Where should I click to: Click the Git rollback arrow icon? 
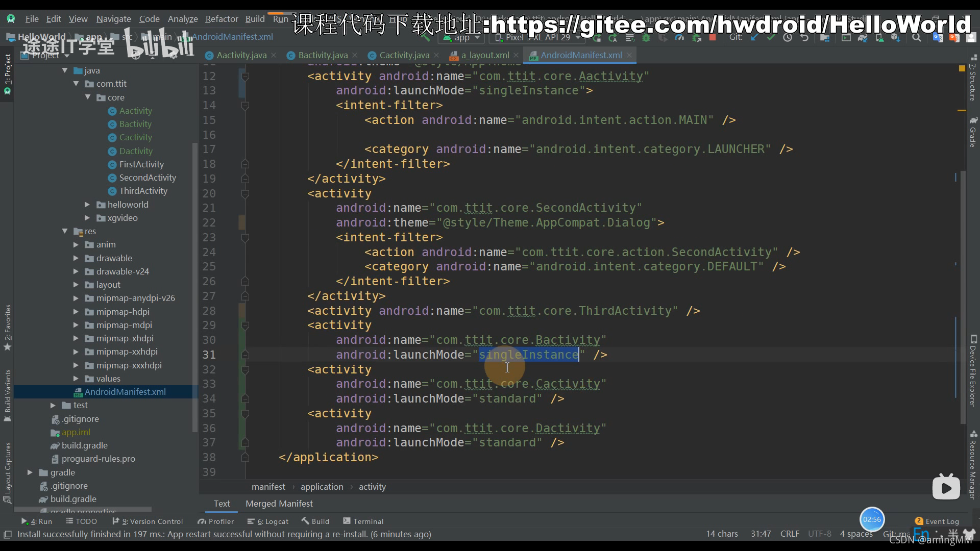coord(804,37)
